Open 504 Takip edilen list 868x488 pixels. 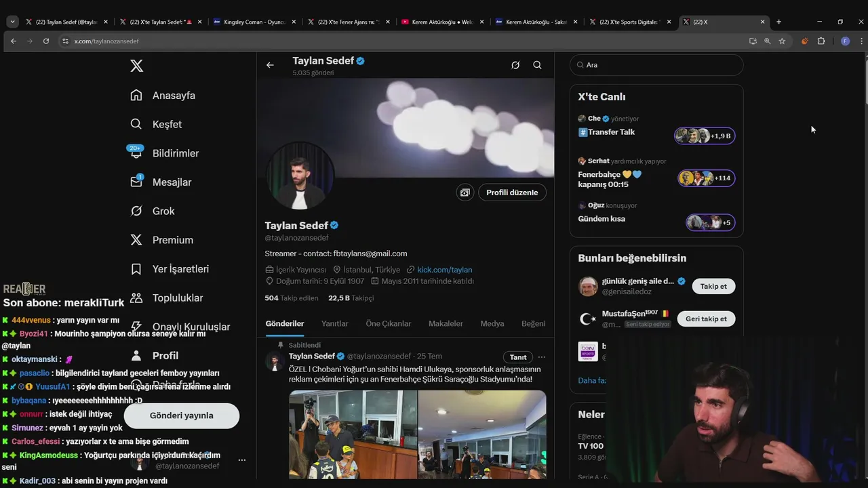[291, 298]
